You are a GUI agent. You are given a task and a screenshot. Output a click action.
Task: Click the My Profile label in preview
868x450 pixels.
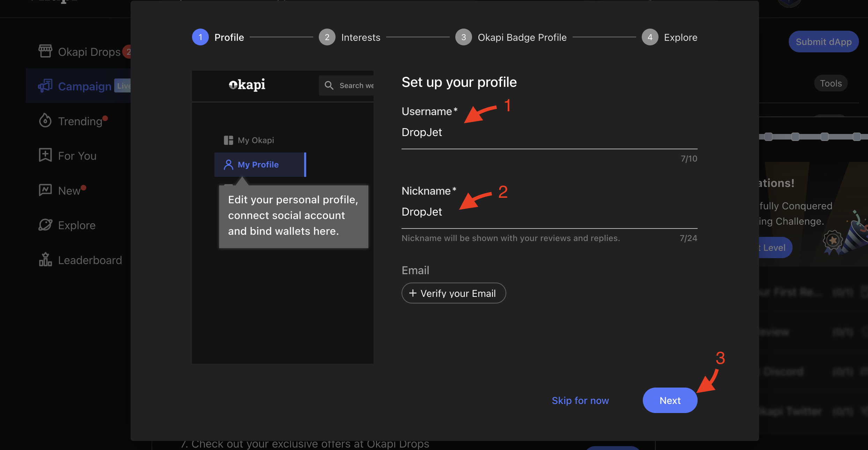(x=258, y=164)
